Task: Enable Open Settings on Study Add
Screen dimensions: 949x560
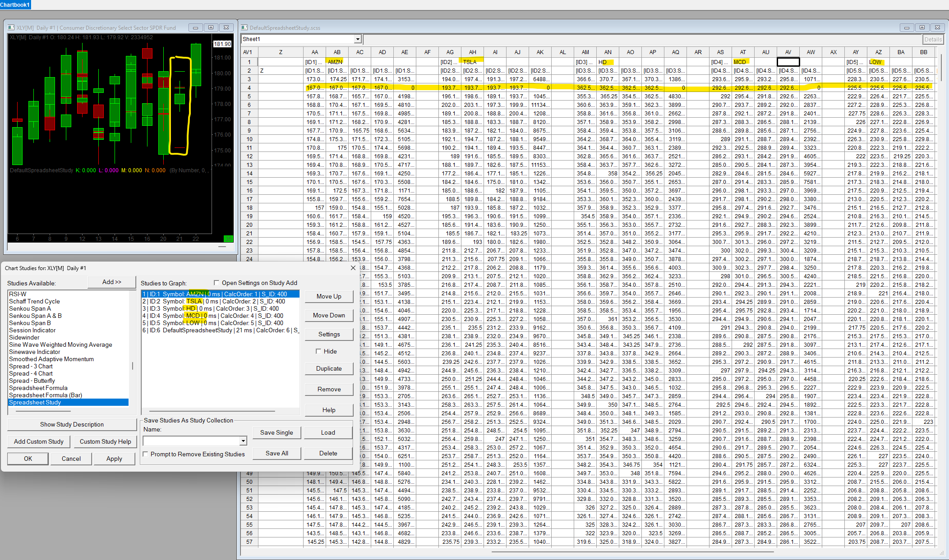Action: click(217, 283)
